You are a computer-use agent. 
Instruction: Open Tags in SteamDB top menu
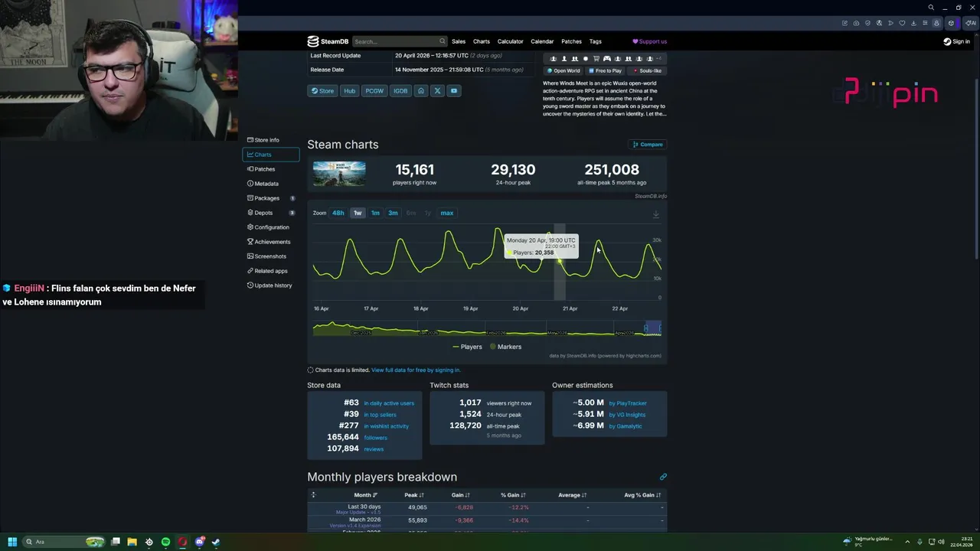pyautogui.click(x=595, y=41)
